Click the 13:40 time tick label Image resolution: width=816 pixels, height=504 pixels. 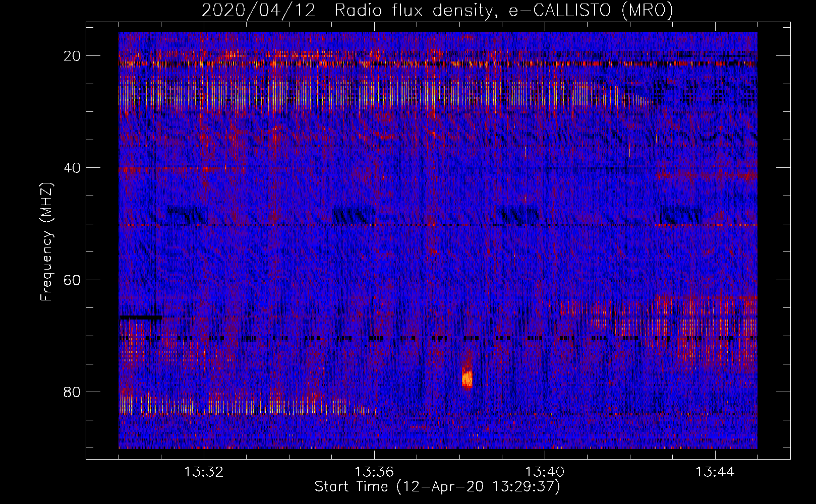(x=545, y=472)
